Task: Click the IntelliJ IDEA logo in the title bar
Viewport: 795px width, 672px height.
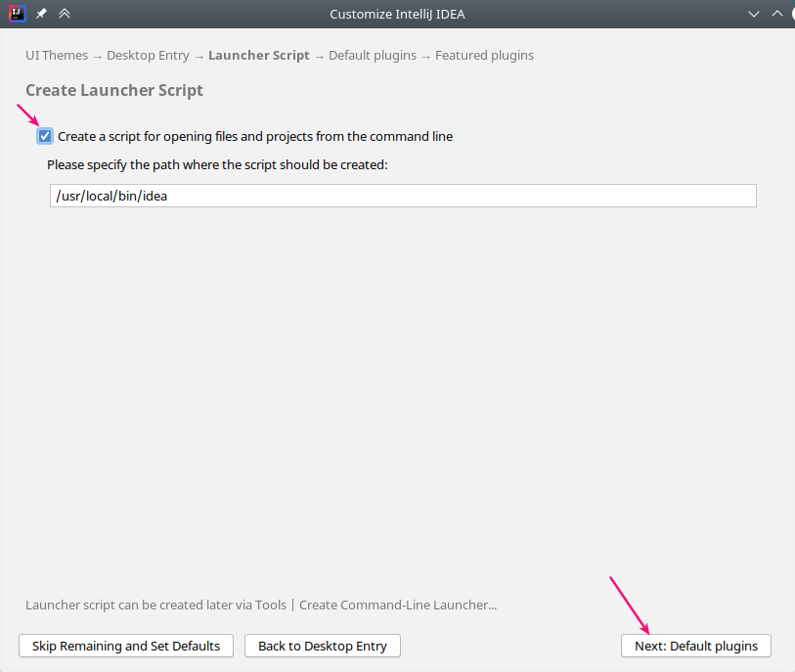Action: click(16, 14)
